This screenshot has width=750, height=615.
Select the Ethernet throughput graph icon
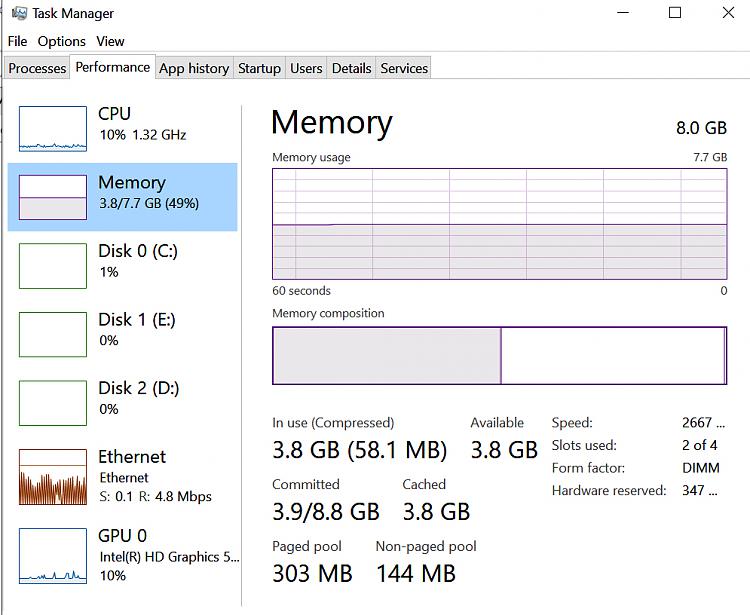point(53,477)
